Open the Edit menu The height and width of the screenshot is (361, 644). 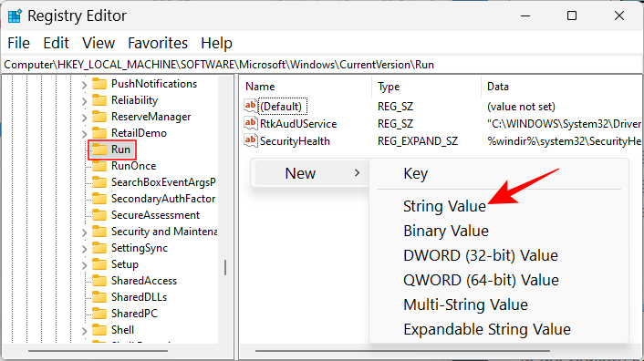(56, 43)
